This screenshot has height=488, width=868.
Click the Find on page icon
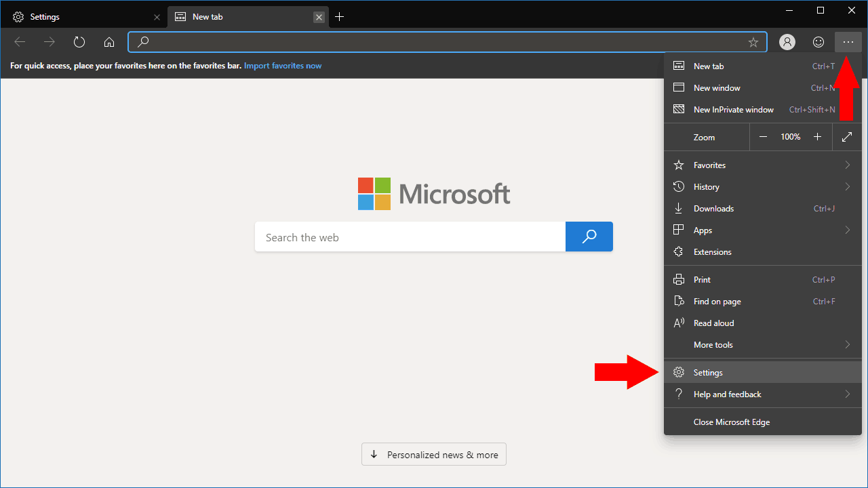coord(678,302)
